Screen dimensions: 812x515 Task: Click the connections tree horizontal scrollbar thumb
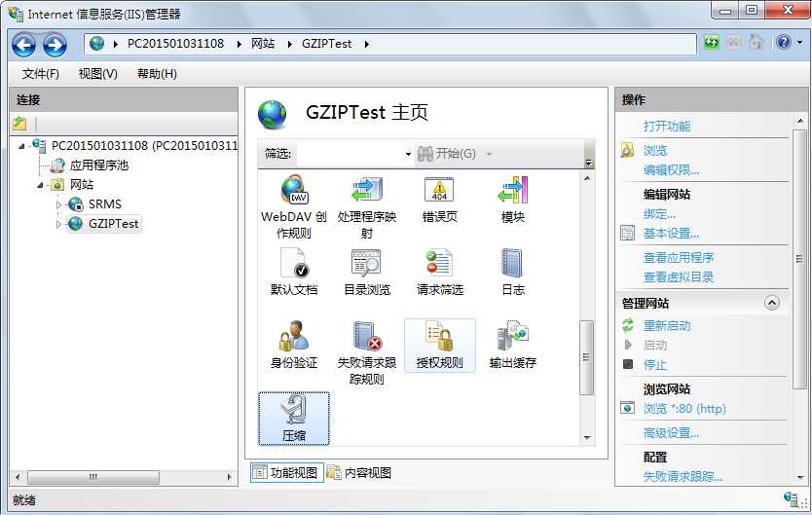tap(93, 477)
